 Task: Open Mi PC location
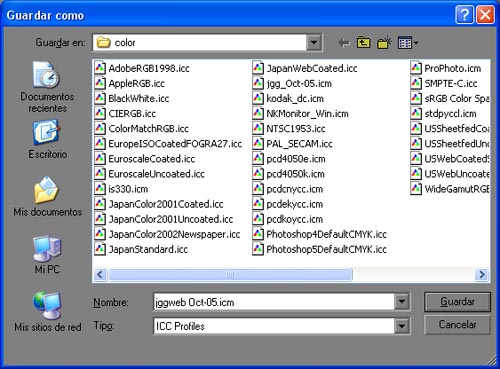pos(47,255)
